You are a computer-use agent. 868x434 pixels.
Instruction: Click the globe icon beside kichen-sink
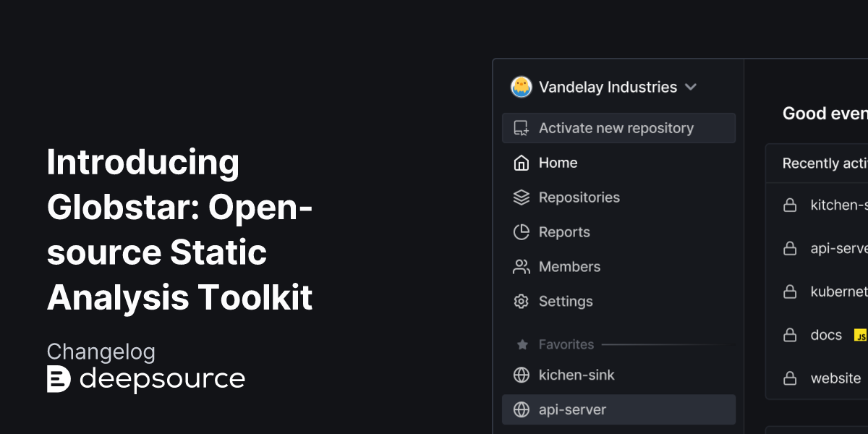click(520, 375)
